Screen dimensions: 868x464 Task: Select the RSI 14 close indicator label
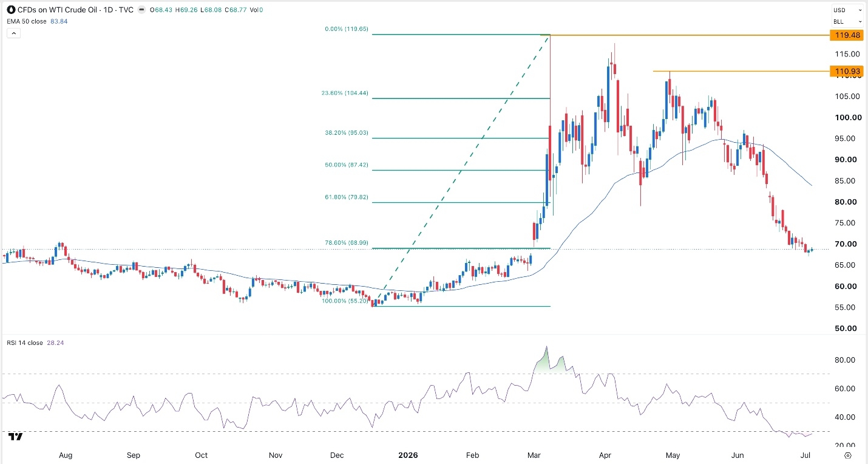25,343
